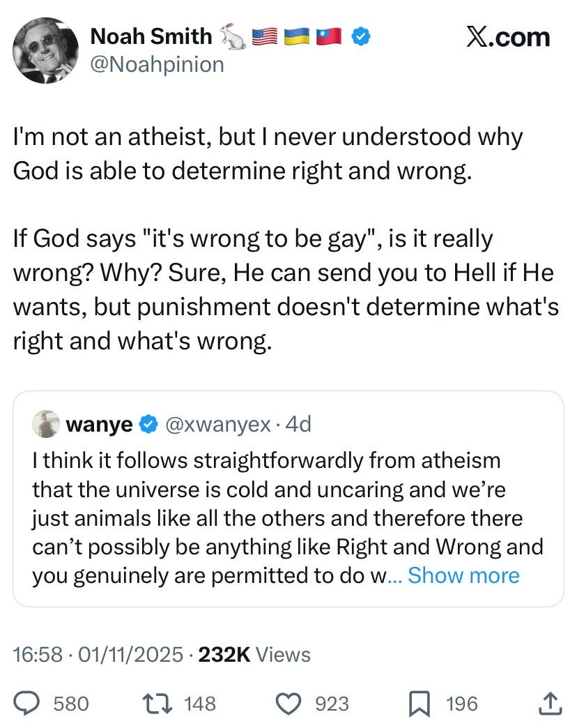Click the Noah Smith display name
Viewport: 577px width, 728px height.
point(151,37)
